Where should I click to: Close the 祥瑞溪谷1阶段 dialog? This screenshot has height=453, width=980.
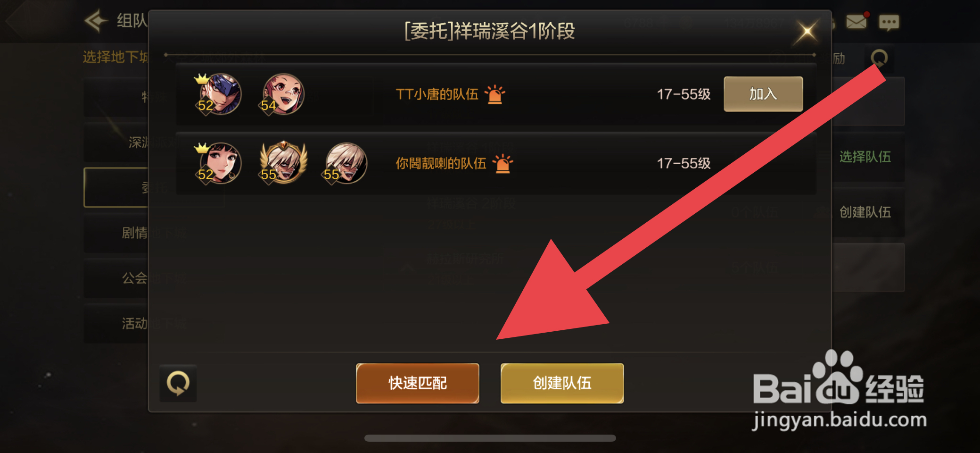point(807,32)
